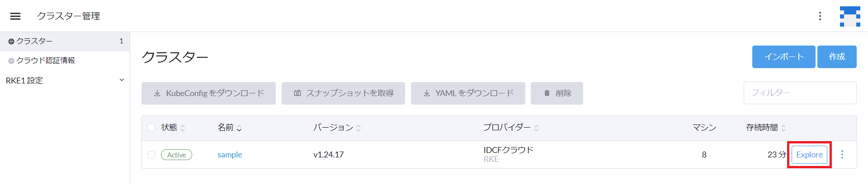Select クラスター in the sidebar
The height and width of the screenshot is (184, 868).
pos(65,41)
